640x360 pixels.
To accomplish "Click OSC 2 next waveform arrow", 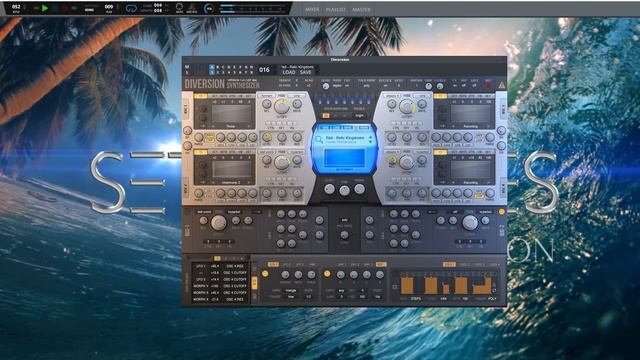I will [249, 182].
